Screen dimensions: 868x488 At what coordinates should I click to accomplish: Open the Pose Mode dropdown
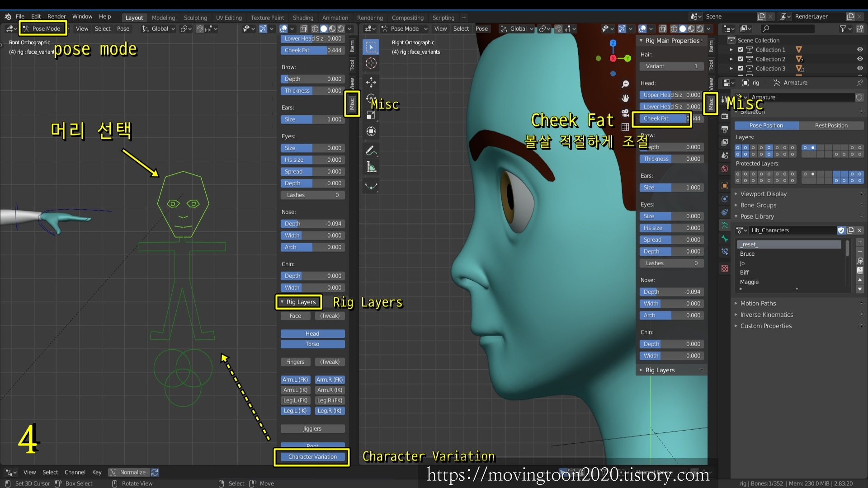click(x=42, y=28)
